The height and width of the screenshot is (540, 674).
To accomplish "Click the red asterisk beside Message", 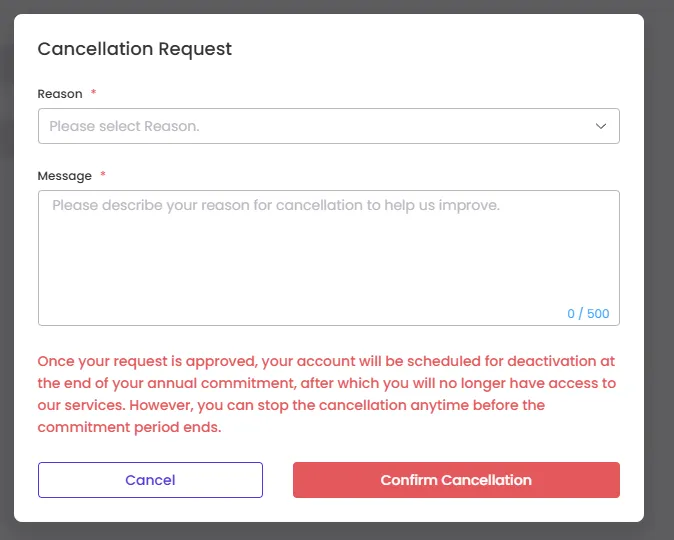I will 103,174.
